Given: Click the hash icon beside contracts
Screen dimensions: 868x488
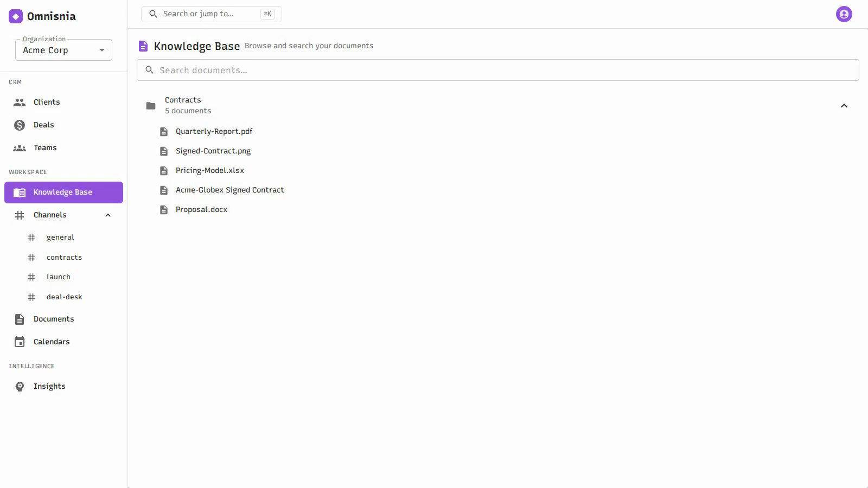Looking at the screenshot, I should click(31, 258).
